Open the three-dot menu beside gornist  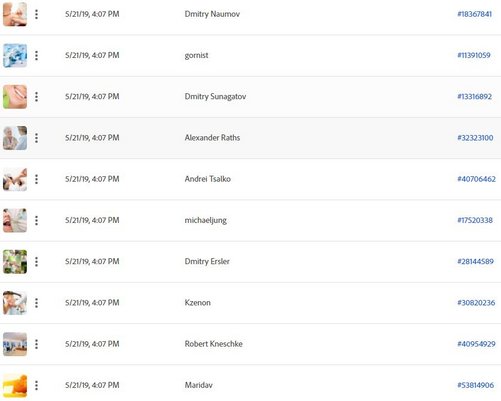[x=36, y=55]
